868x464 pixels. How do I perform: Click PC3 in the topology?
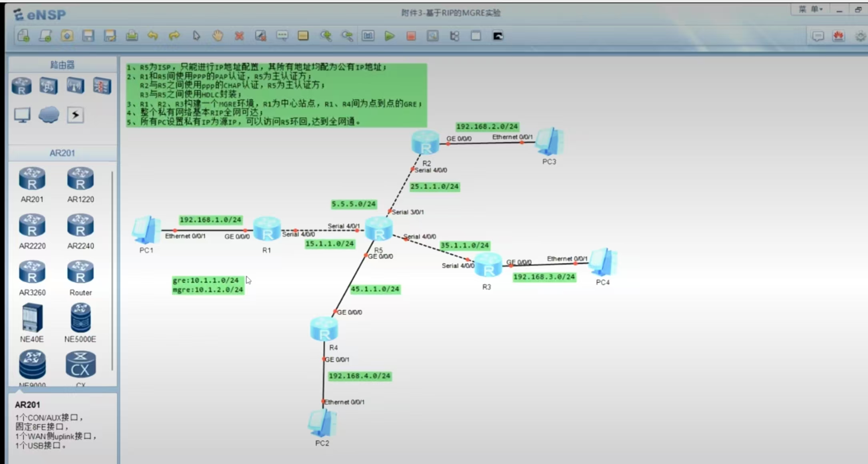(550, 142)
